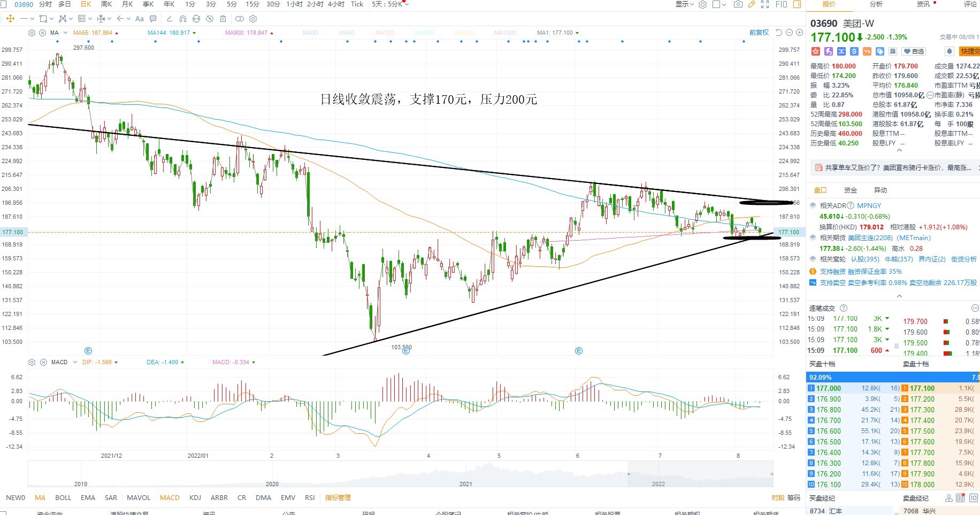The height and width of the screenshot is (515, 980).
Task: Toggle lock all drawings icon
Action: coord(196,19)
